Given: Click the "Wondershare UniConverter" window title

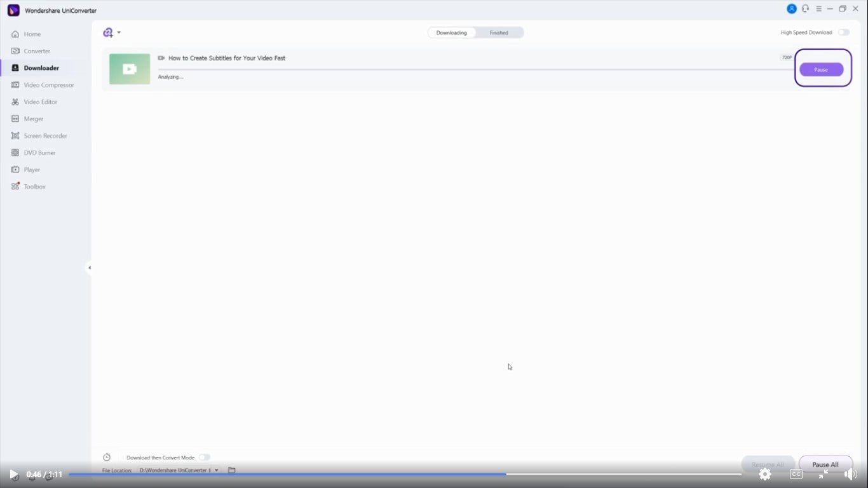Looking at the screenshot, I should 61,11.
